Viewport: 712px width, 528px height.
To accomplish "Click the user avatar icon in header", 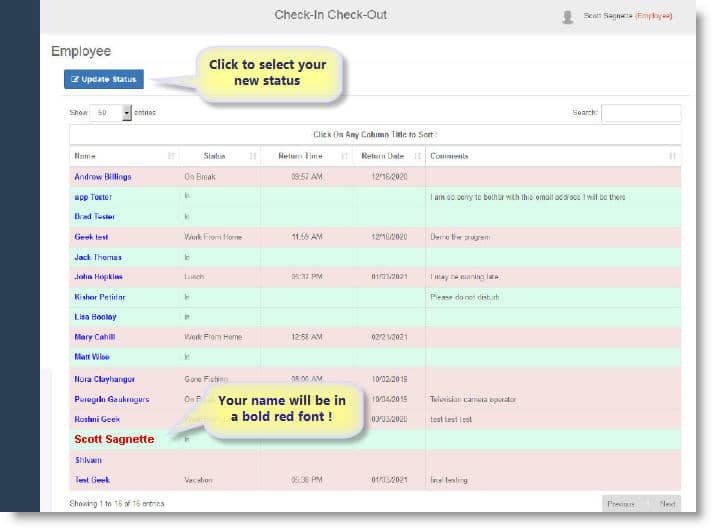I will click(x=568, y=16).
